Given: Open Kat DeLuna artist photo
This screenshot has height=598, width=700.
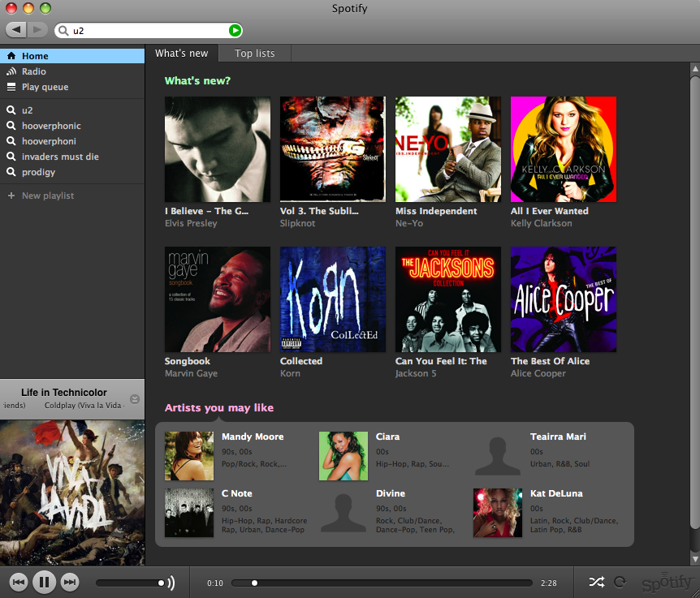Looking at the screenshot, I should (497, 513).
